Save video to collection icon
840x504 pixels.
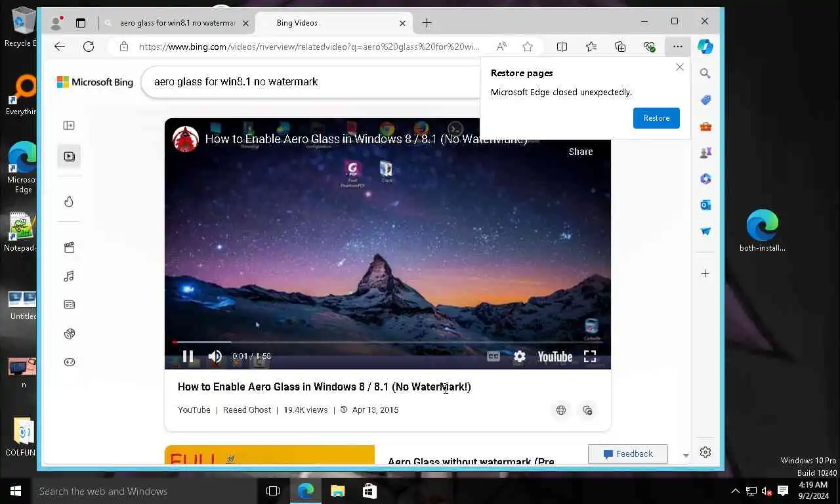click(x=587, y=410)
